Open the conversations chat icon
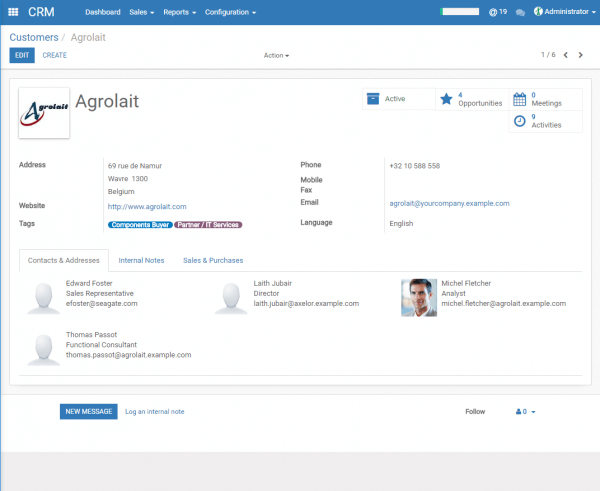Viewport: 600px width, 491px height. (520, 12)
